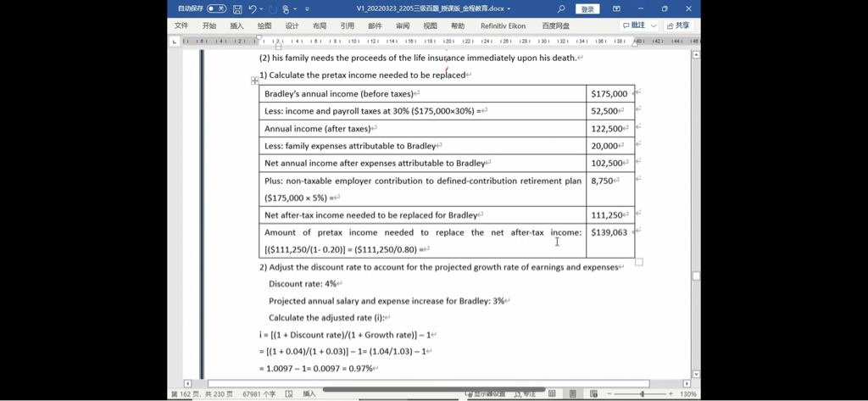
Task: Open the 帮助 Help tab
Action: (x=459, y=26)
